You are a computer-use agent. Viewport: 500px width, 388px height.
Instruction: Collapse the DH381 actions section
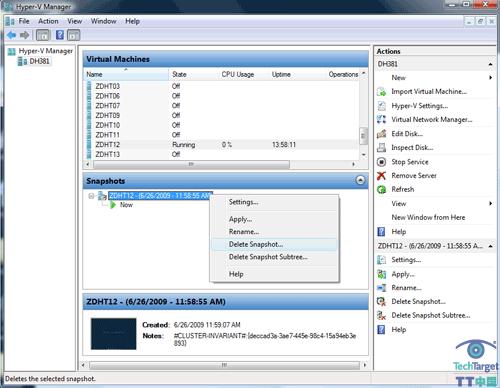[490, 64]
